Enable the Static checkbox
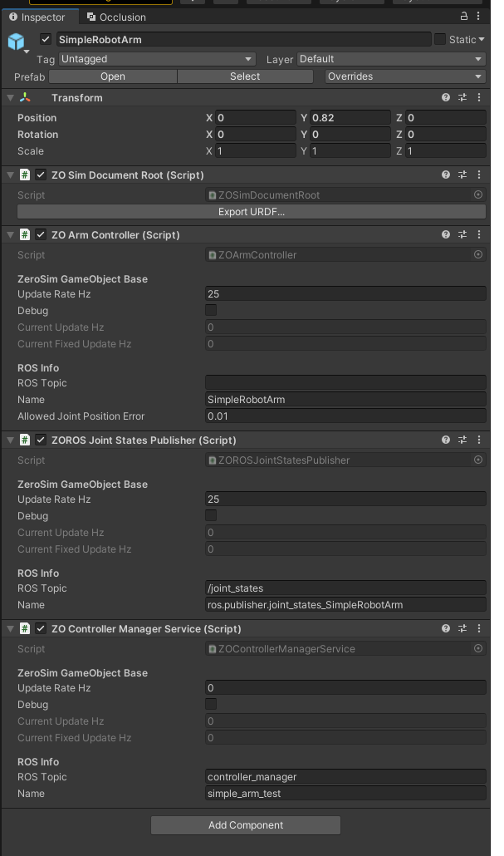 coord(440,39)
